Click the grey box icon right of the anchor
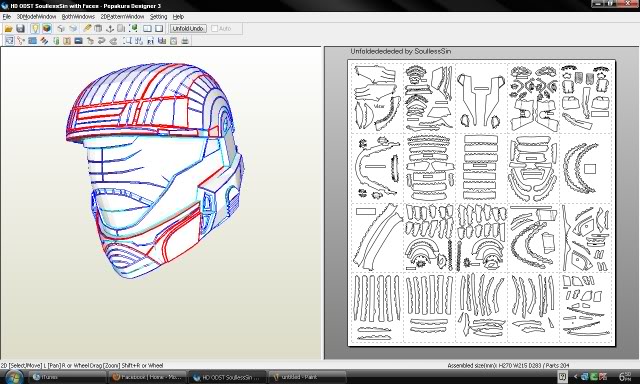640x384 pixels. (x=121, y=29)
